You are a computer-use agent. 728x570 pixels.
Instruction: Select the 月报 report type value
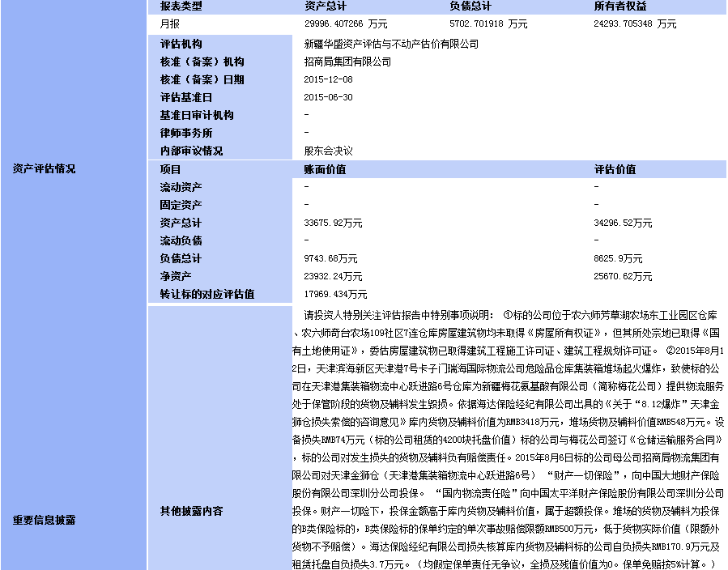(170, 24)
